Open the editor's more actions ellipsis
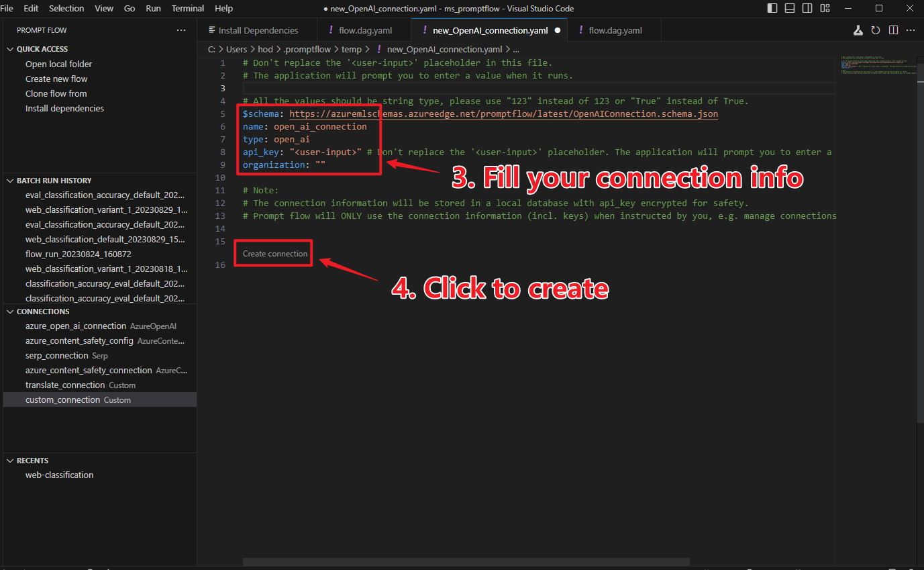This screenshot has width=924, height=570. coord(911,30)
